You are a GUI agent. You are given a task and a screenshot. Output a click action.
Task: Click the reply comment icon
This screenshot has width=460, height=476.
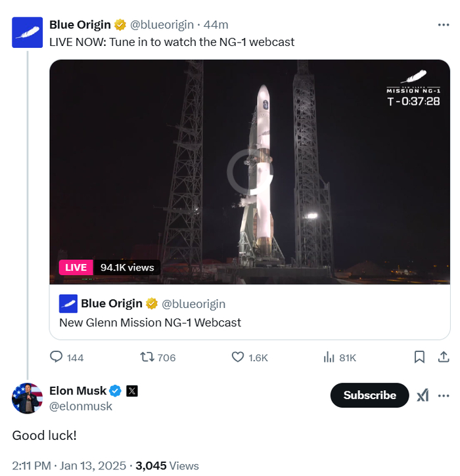coord(57,357)
